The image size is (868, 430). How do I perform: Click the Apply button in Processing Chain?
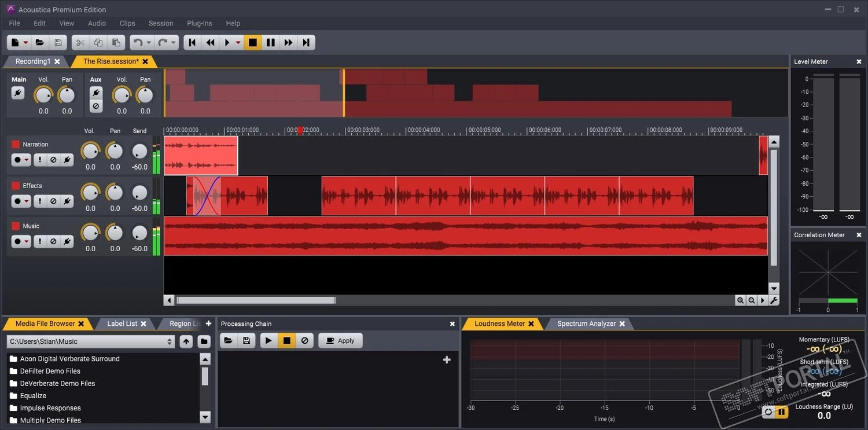[340, 340]
